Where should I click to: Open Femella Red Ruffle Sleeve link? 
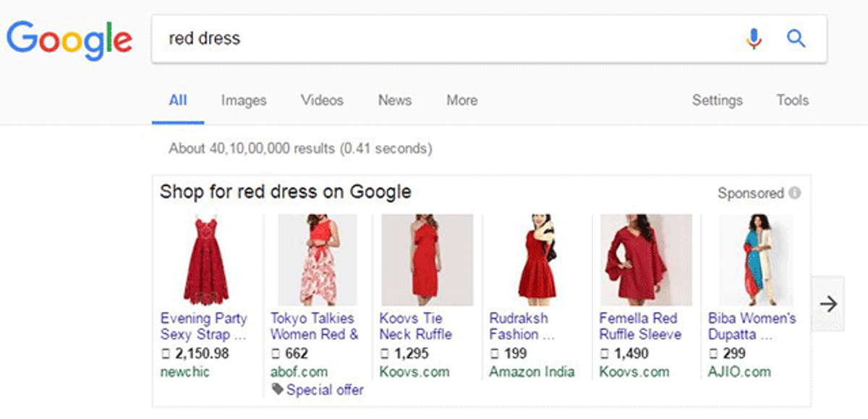[640, 326]
